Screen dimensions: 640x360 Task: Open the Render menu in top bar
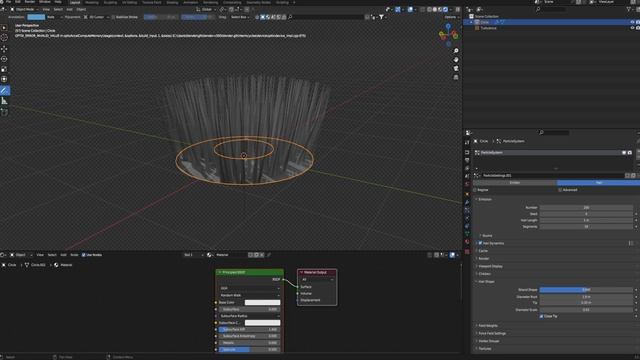[x=30, y=2]
